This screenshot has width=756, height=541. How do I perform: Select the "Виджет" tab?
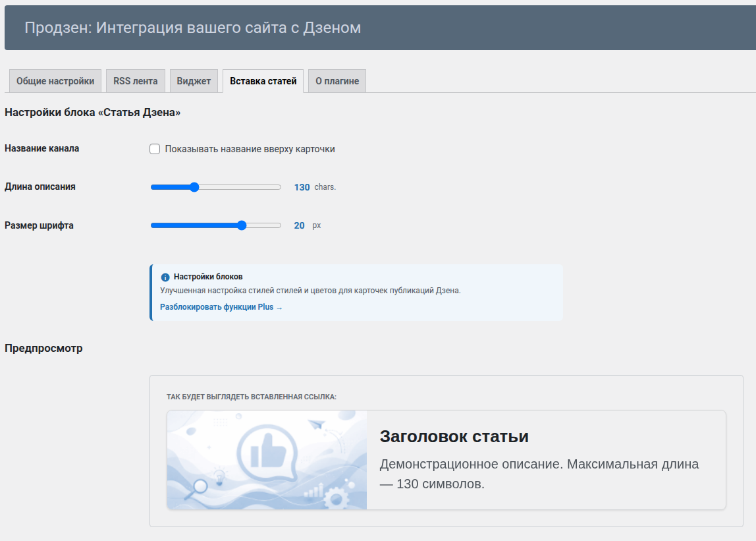[194, 80]
